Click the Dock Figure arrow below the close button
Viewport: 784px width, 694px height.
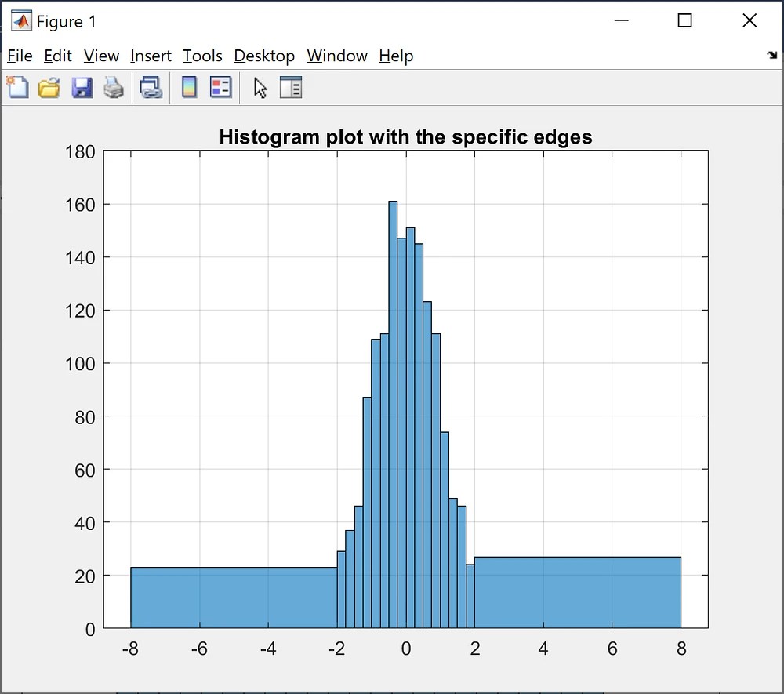point(771,56)
